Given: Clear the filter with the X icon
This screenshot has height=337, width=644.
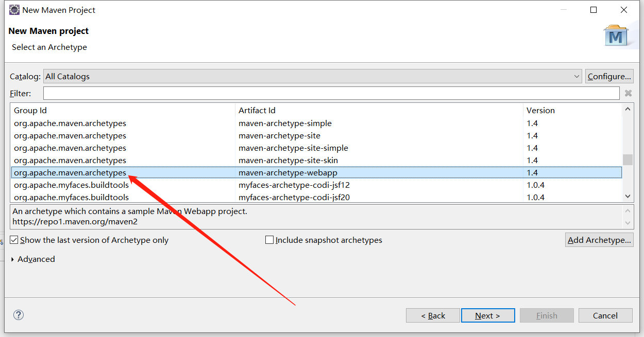Looking at the screenshot, I should point(628,93).
